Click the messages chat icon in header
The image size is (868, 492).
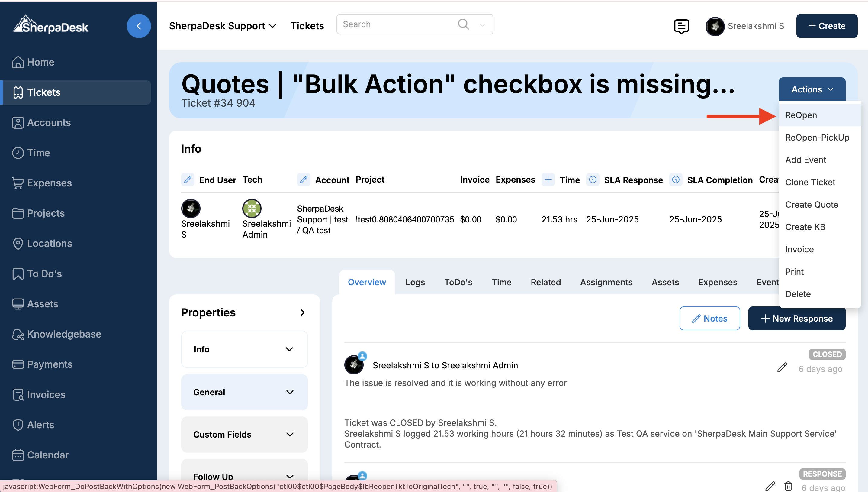tap(681, 26)
